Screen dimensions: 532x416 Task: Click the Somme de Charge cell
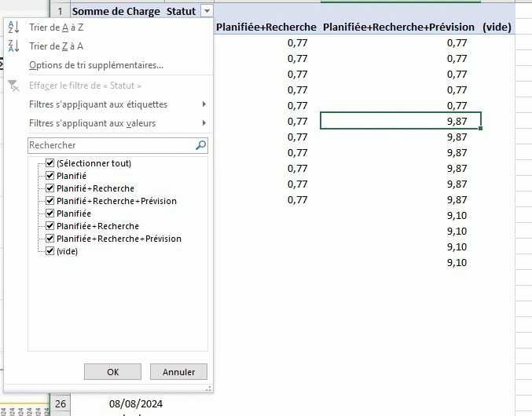[116, 11]
